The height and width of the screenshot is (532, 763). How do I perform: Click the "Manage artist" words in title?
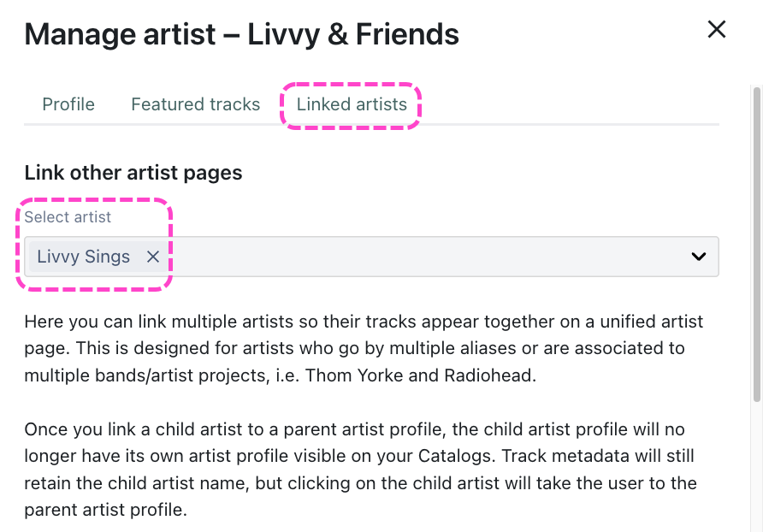click(120, 34)
